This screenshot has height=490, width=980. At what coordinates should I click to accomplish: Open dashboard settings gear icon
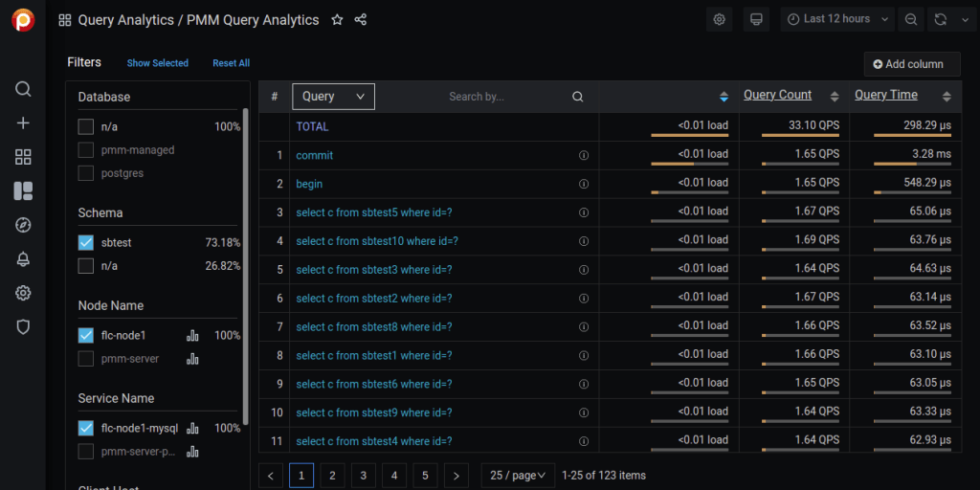pyautogui.click(x=720, y=19)
